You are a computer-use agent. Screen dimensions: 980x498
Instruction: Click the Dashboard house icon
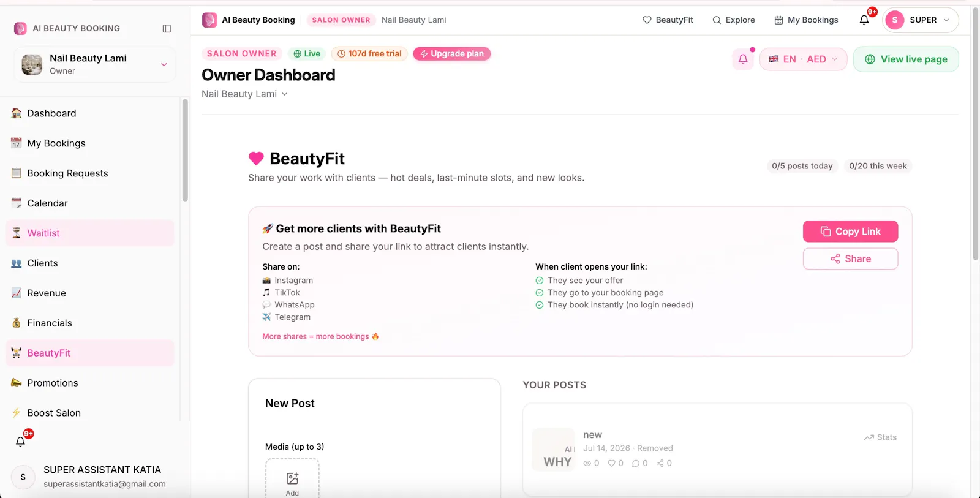tap(17, 113)
